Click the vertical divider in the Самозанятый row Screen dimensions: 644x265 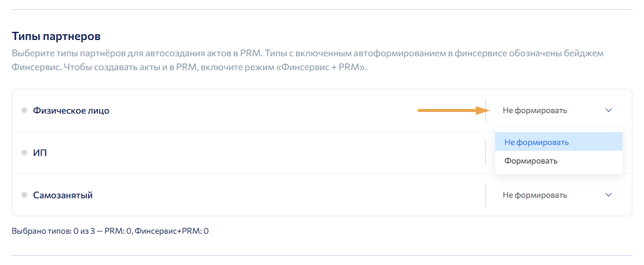(485, 195)
